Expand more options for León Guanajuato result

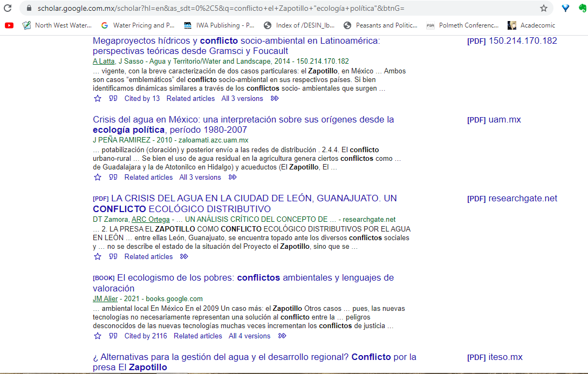click(184, 257)
